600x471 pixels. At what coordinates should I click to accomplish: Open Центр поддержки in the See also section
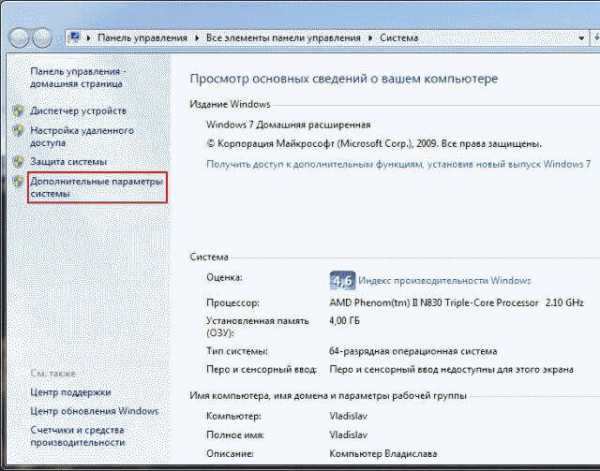point(71,392)
